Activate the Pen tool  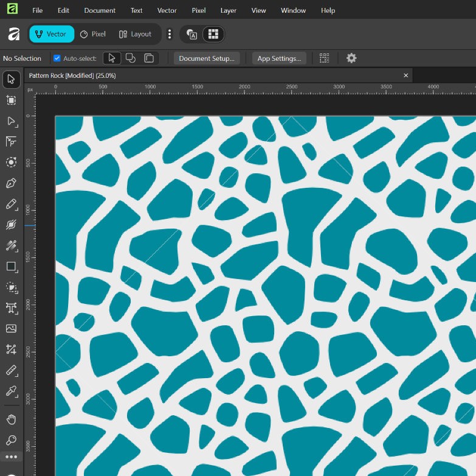tap(11, 183)
